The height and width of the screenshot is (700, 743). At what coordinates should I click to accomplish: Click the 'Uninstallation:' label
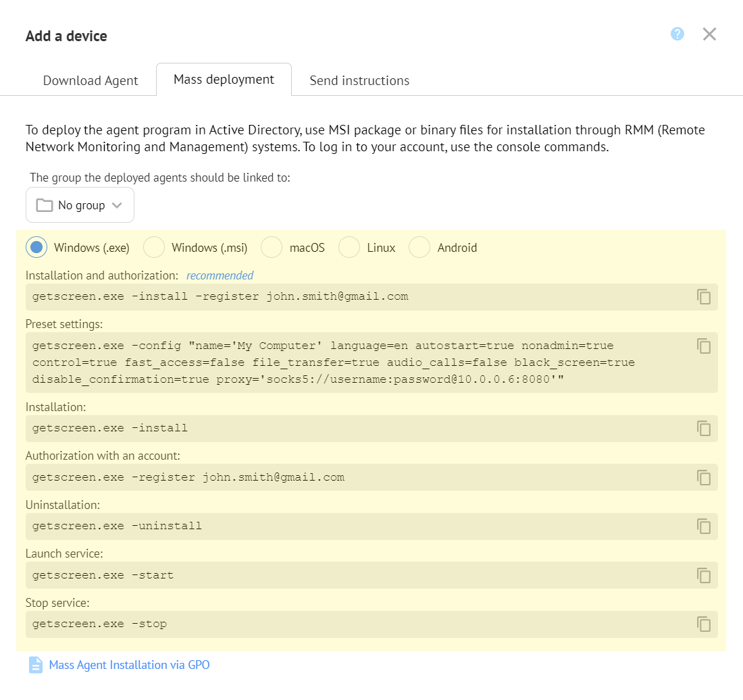pyautogui.click(x=63, y=505)
